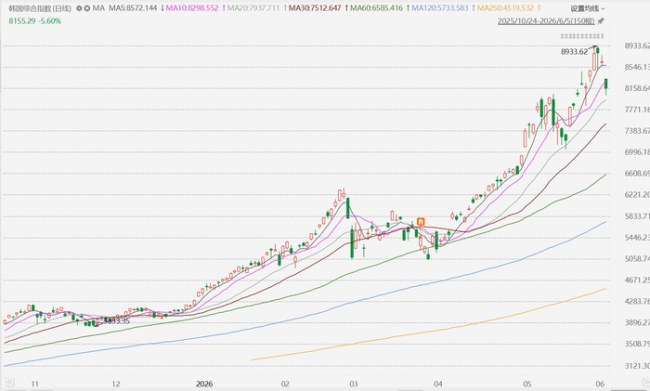Click the MA label beside the gear icon

[x=99, y=8]
